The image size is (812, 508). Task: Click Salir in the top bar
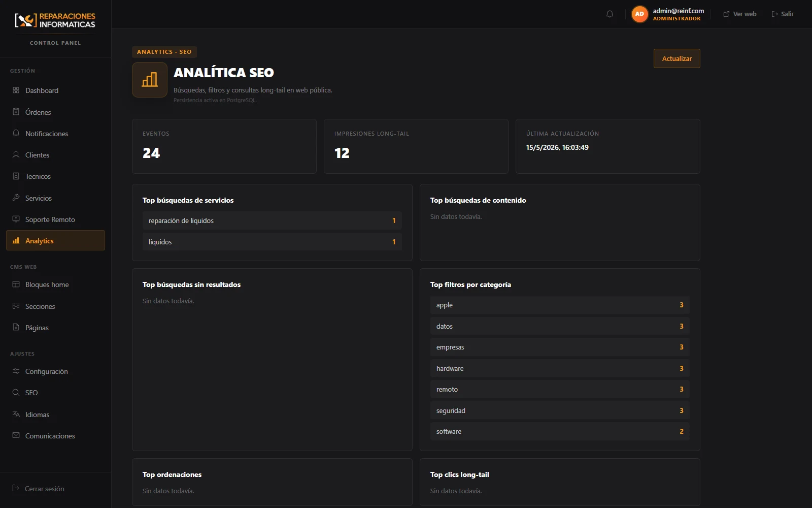point(783,14)
